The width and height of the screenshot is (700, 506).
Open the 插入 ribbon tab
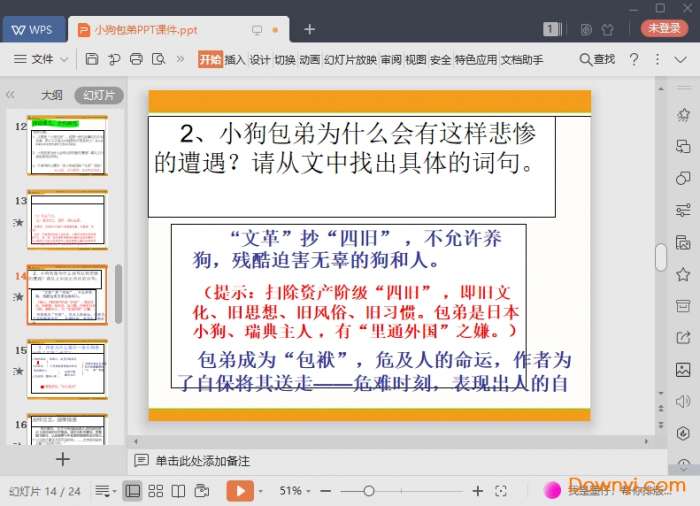point(235,60)
